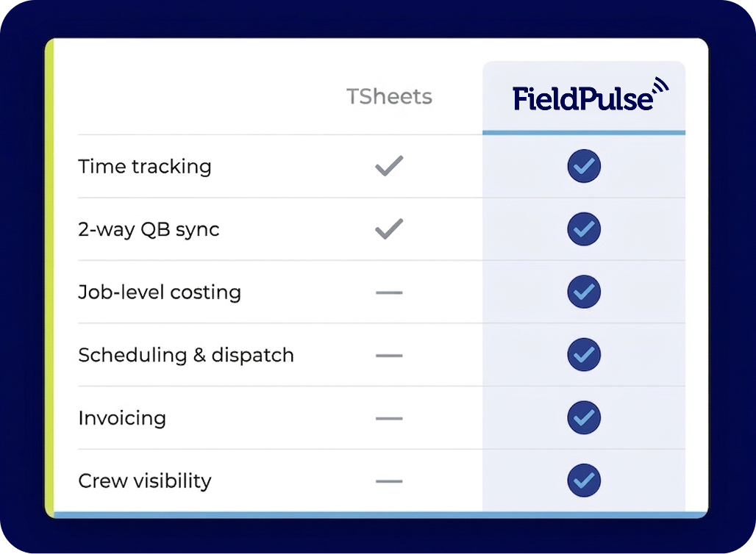
Task: Select the Invoicing row label
Action: click(122, 418)
